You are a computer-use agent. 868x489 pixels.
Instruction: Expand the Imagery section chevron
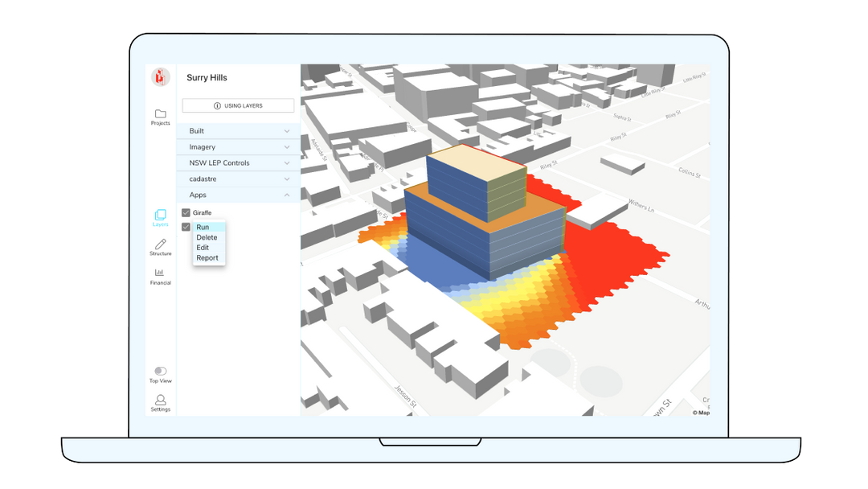click(x=286, y=147)
